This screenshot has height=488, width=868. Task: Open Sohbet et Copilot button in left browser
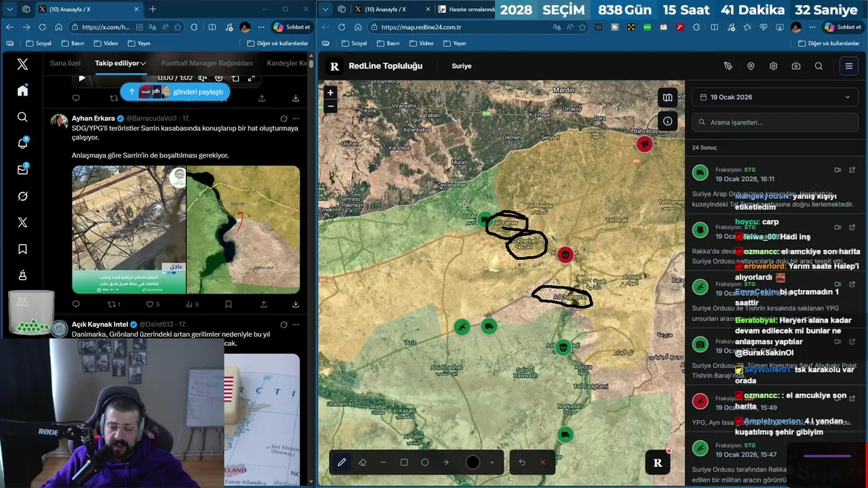[x=292, y=27]
